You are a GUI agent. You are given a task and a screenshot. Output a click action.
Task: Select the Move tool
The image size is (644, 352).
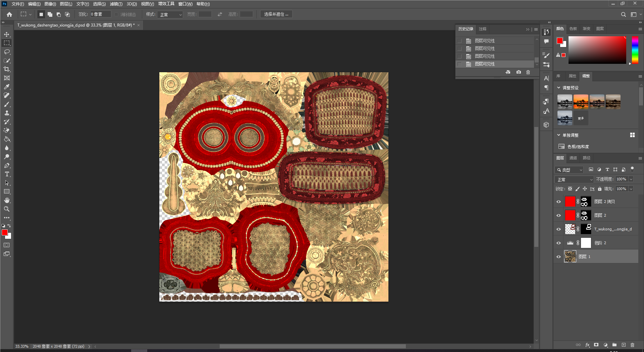coord(7,34)
